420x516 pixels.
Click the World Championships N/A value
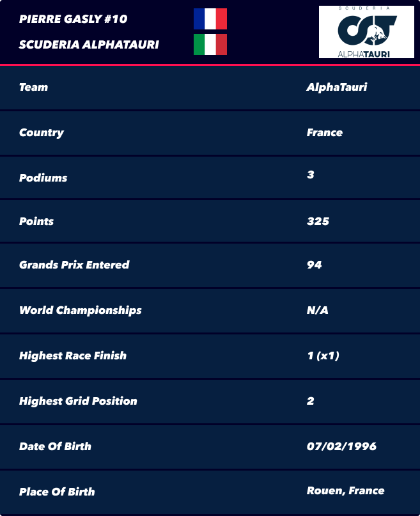[317, 310]
